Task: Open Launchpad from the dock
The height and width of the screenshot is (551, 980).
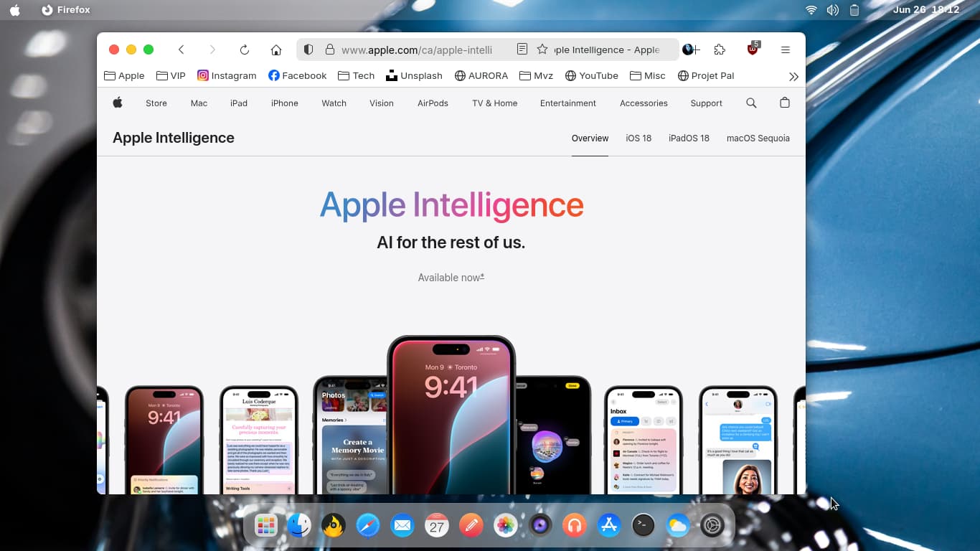Action: point(266,526)
